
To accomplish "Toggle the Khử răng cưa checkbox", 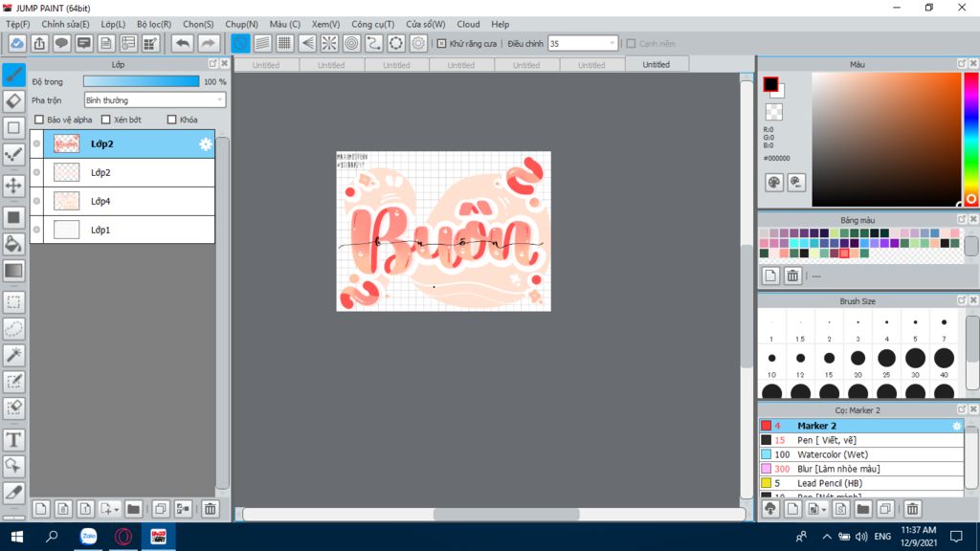I will [x=441, y=44].
